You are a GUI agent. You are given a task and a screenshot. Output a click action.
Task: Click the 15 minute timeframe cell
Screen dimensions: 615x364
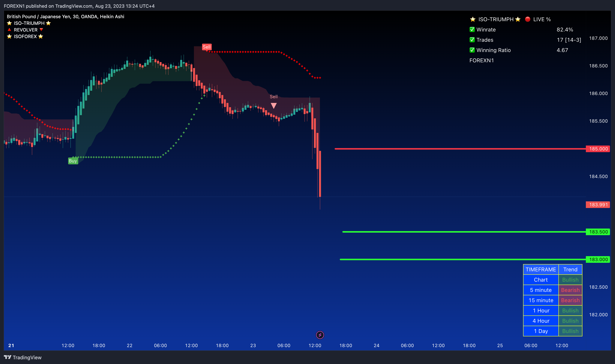pyautogui.click(x=541, y=300)
